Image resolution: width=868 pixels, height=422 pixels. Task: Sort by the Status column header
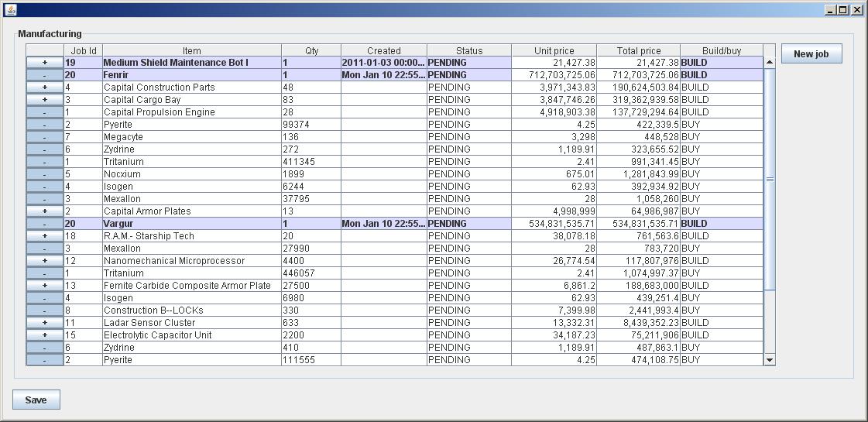tap(469, 50)
